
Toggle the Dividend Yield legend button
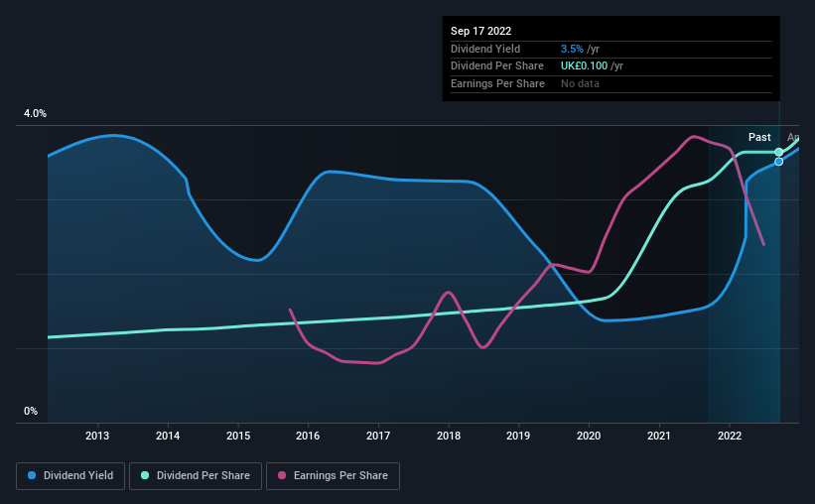pos(70,476)
